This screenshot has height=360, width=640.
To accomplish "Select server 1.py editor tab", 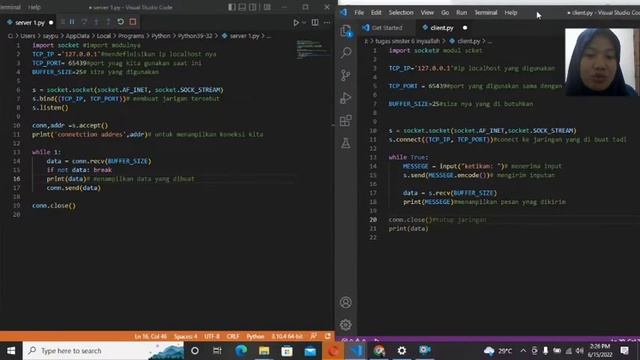I will 30,22.
